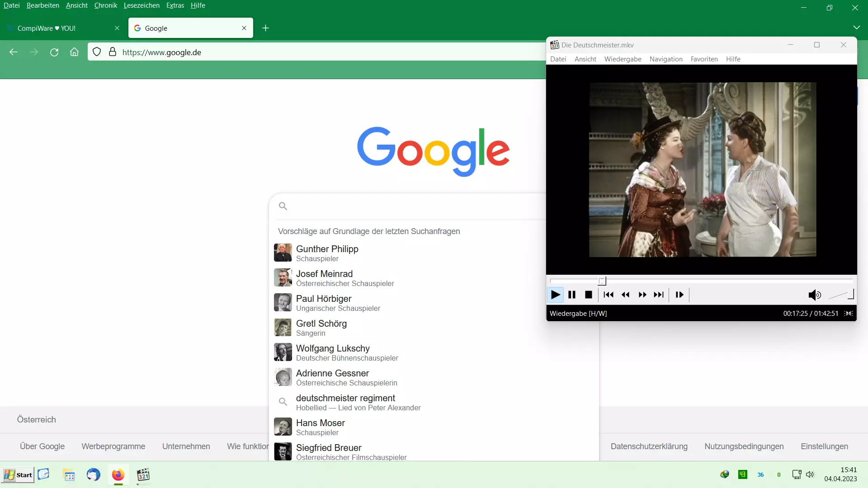Decrease playback speed (rewind icon)

click(x=626, y=295)
